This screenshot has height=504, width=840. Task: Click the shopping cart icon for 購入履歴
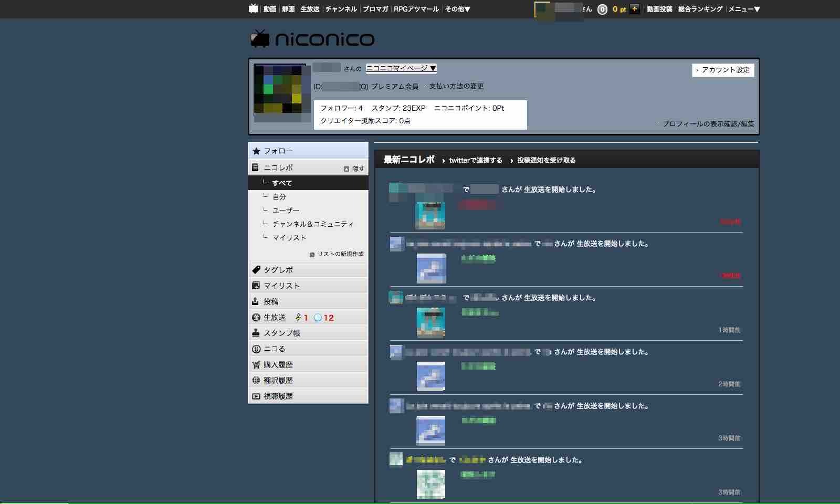pos(256,364)
